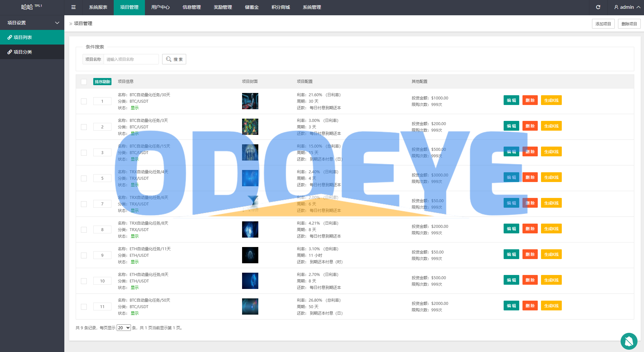Check the select-all checkbox in table header
The height and width of the screenshot is (352, 644).
(84, 82)
